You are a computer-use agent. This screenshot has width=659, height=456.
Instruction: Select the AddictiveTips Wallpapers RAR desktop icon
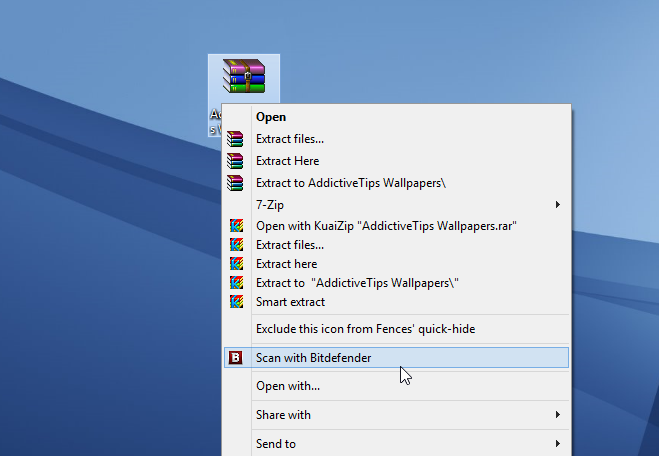click(244, 77)
